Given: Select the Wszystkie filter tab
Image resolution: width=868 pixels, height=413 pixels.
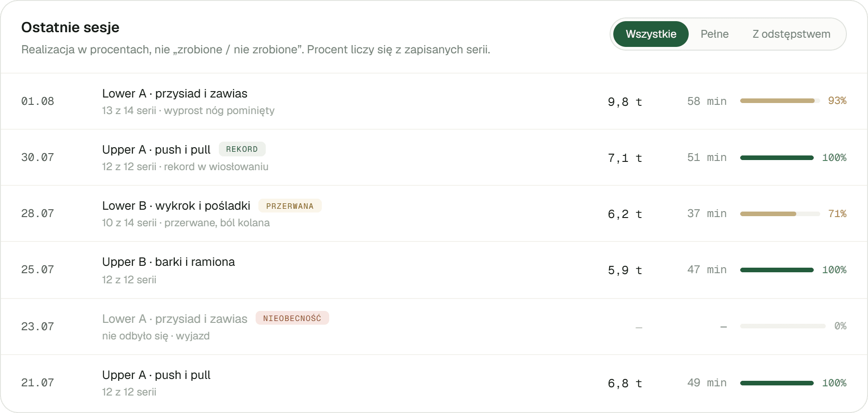Looking at the screenshot, I should 651,34.
